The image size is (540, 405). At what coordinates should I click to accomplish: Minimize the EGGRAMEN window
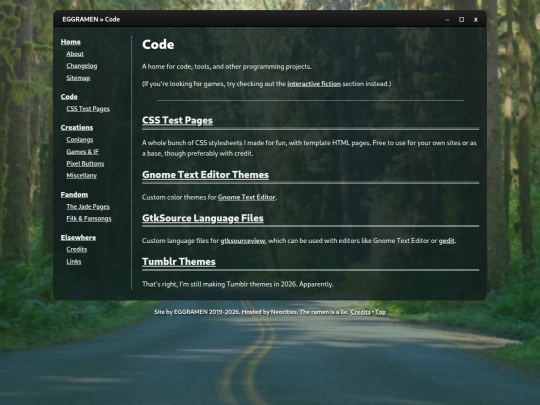(x=447, y=20)
